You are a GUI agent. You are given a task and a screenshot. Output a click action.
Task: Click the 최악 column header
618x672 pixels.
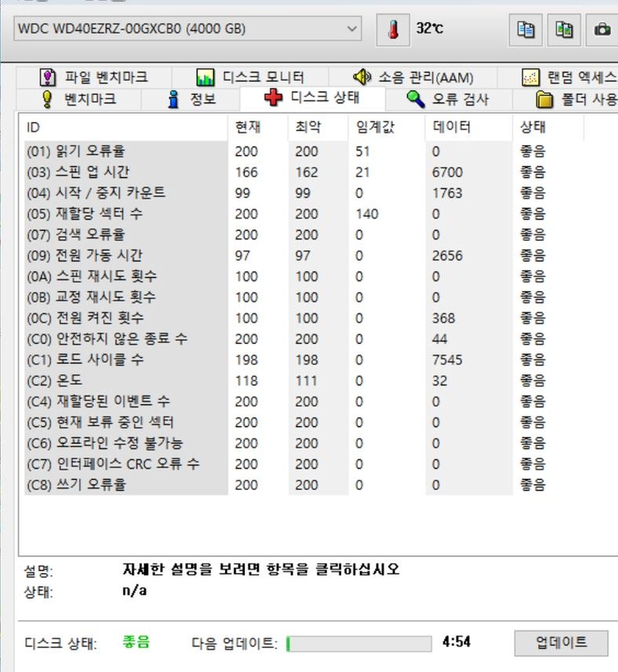click(318, 127)
